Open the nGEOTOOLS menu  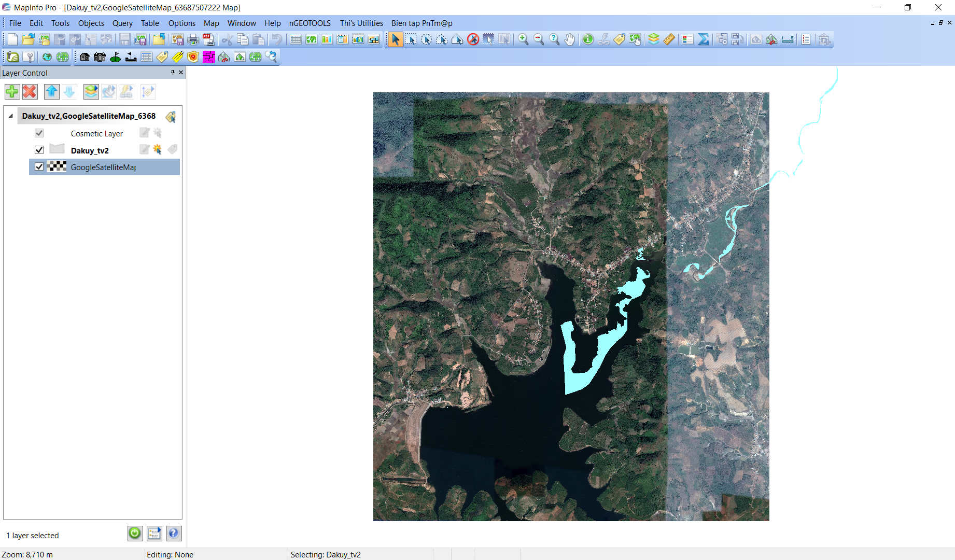[310, 23]
